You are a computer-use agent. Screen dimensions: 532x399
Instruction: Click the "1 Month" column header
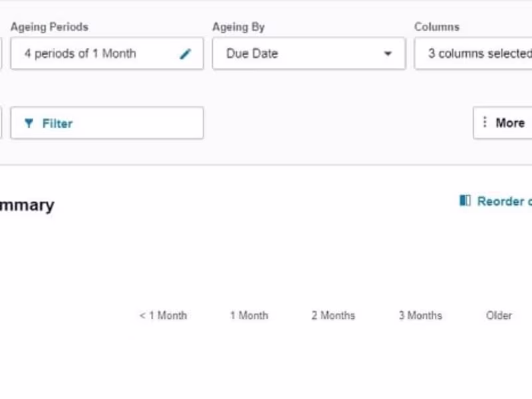(249, 315)
